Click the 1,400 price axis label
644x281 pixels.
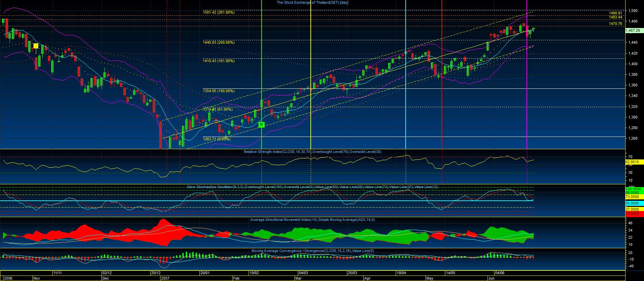coord(633,64)
